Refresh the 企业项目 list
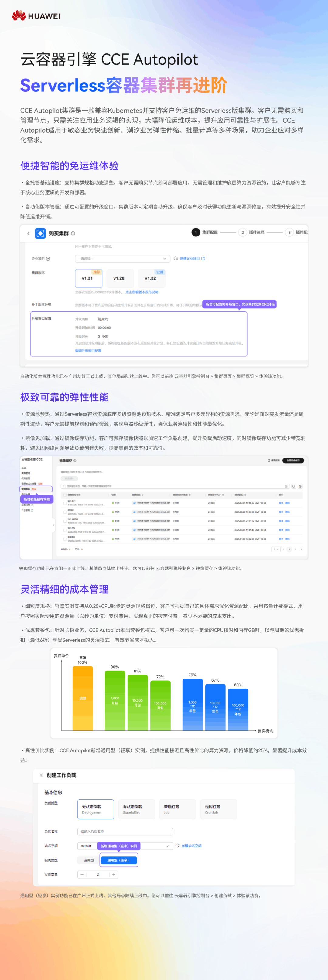 [176, 258]
